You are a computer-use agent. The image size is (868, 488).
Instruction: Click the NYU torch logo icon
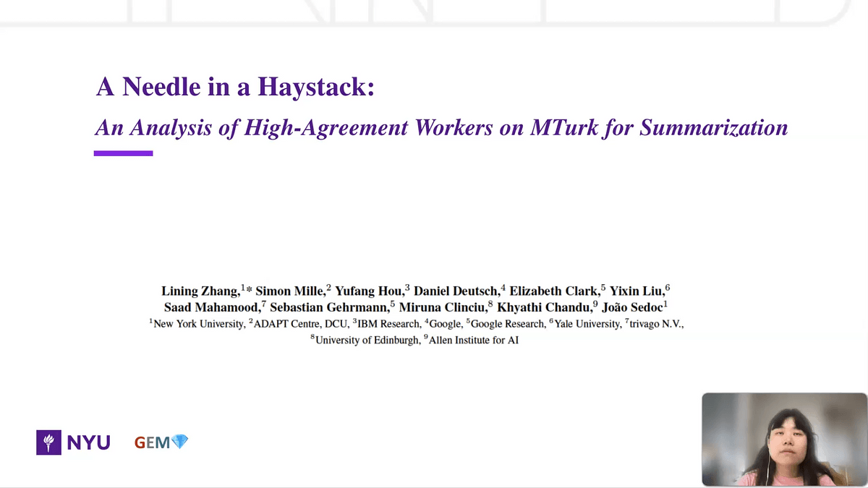(x=49, y=442)
